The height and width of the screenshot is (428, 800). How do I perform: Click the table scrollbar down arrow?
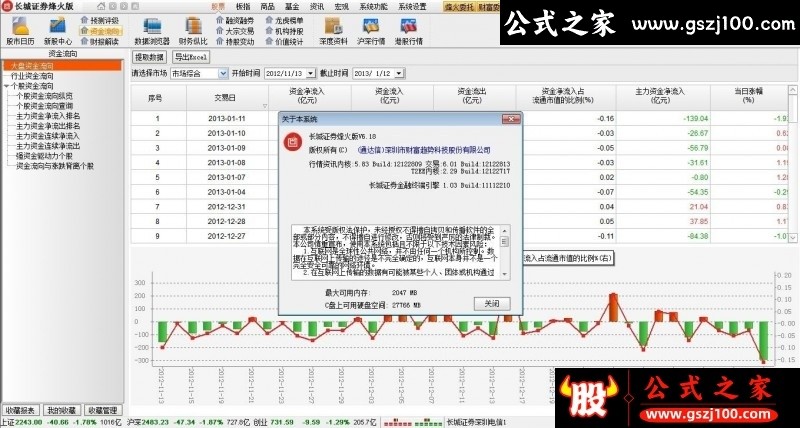[793, 238]
